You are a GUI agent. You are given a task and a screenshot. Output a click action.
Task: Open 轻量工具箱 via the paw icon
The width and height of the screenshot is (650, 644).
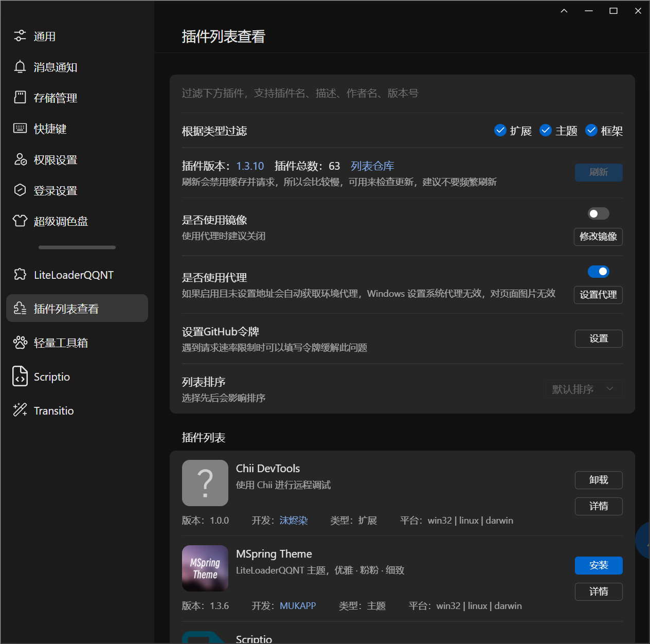click(x=20, y=343)
